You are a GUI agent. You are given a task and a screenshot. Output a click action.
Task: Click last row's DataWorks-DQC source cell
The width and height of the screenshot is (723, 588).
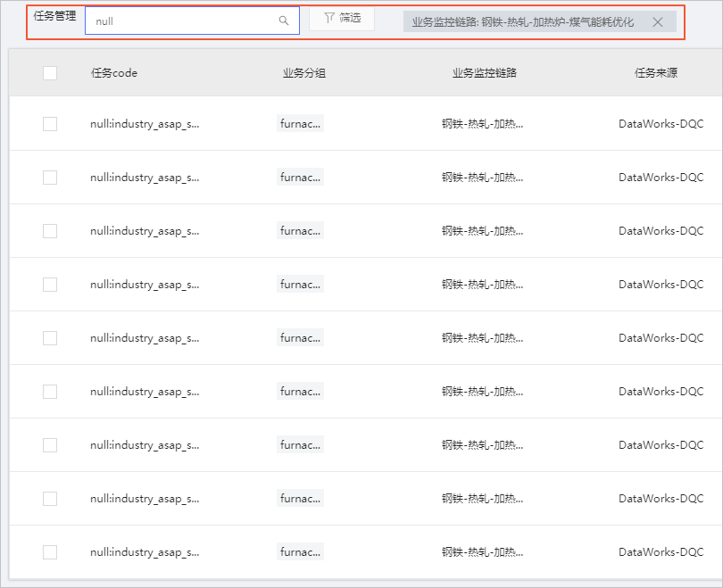coord(661,552)
